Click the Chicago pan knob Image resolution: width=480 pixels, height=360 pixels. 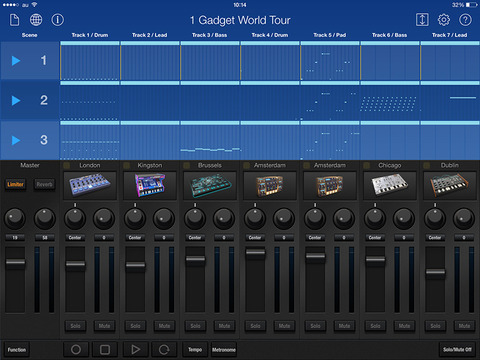(375, 219)
